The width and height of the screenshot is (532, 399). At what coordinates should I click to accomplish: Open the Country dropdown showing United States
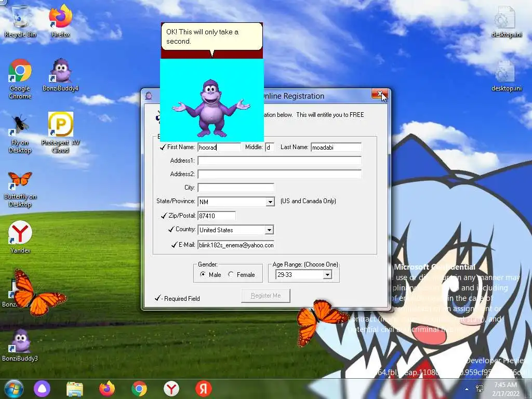click(x=269, y=230)
